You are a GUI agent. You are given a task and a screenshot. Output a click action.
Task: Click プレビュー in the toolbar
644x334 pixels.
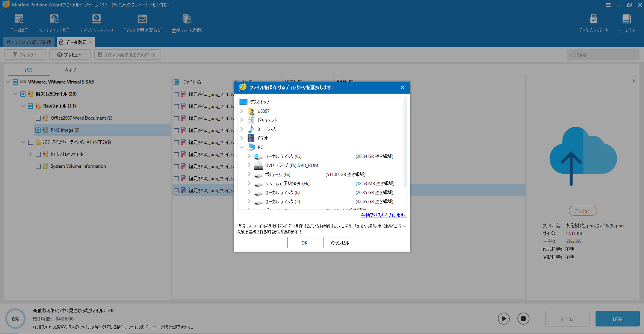point(70,55)
